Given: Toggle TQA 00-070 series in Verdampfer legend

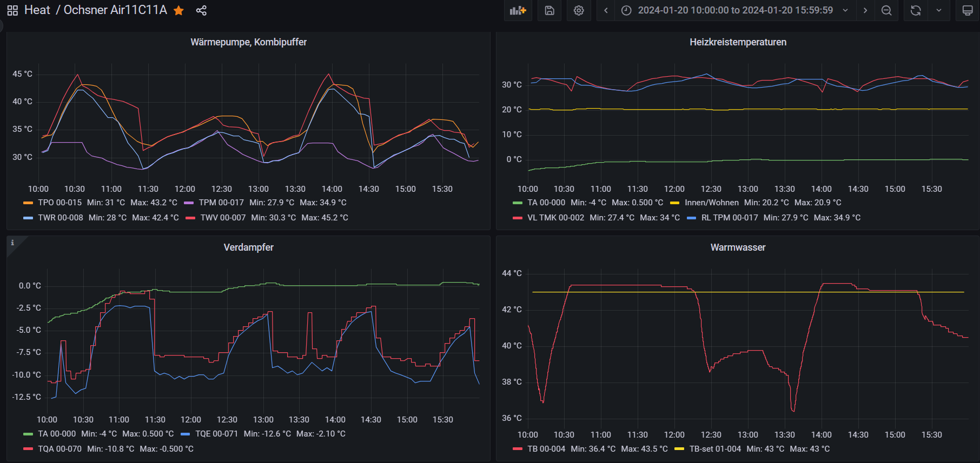Looking at the screenshot, I should [59, 449].
